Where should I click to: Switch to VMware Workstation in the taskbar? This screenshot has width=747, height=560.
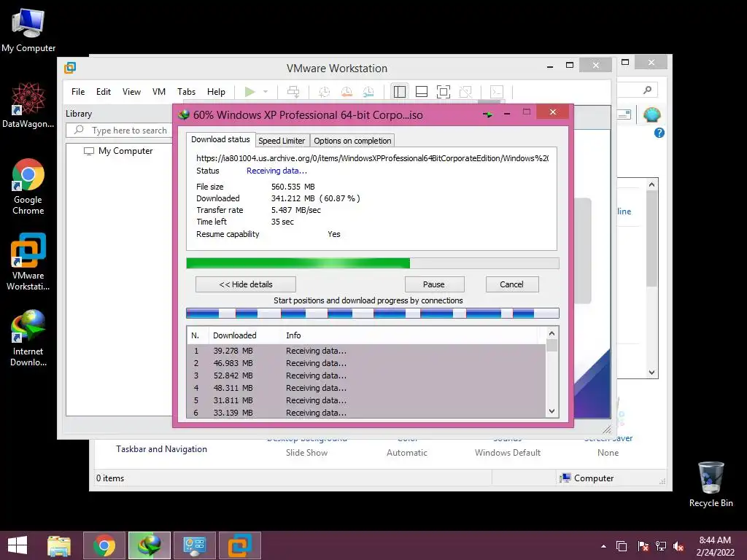click(239, 545)
